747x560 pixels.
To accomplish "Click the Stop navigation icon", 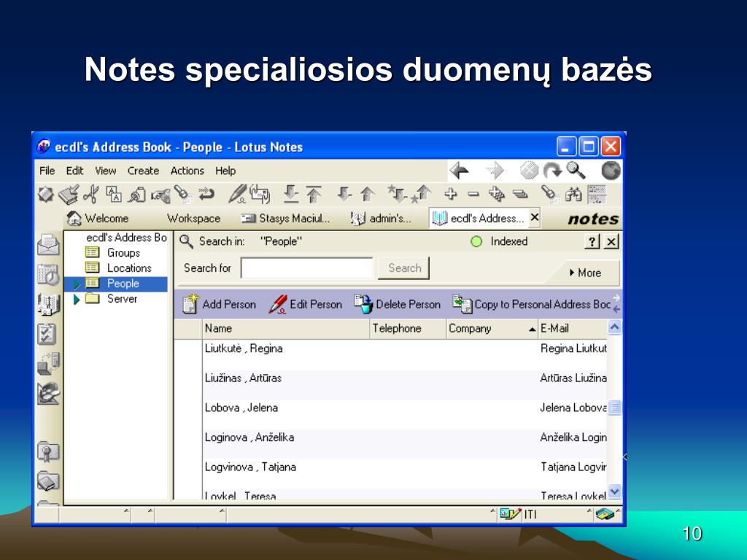I will [x=529, y=170].
